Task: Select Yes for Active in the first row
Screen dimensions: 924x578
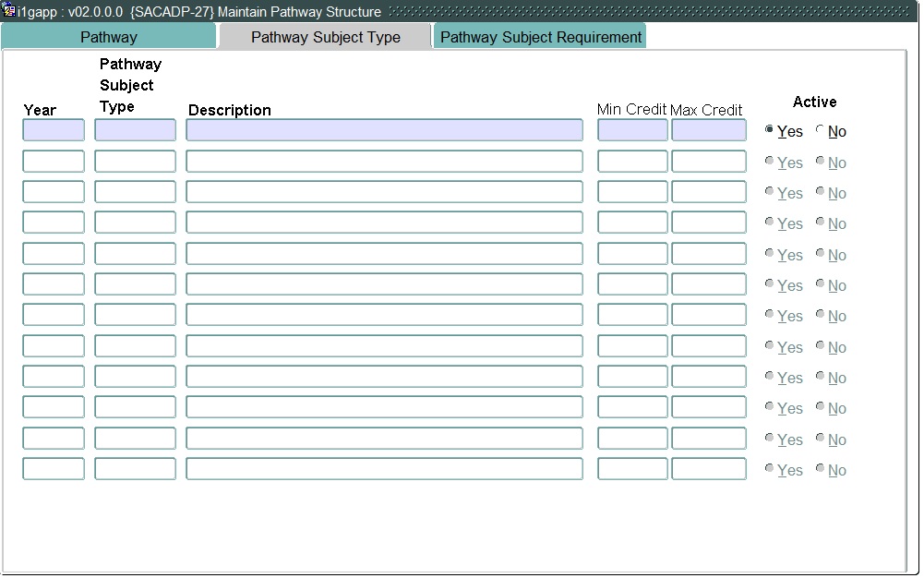Action: (770, 130)
